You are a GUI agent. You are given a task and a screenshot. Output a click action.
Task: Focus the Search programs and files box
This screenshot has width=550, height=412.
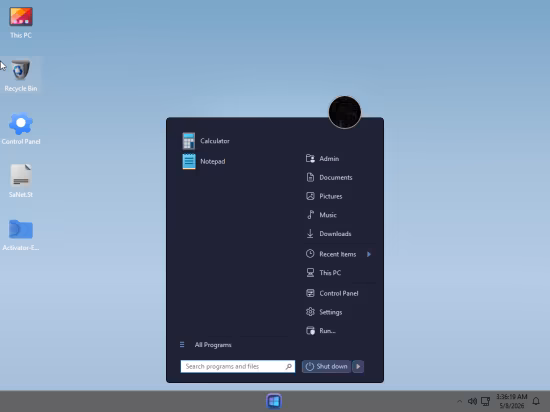point(238,366)
